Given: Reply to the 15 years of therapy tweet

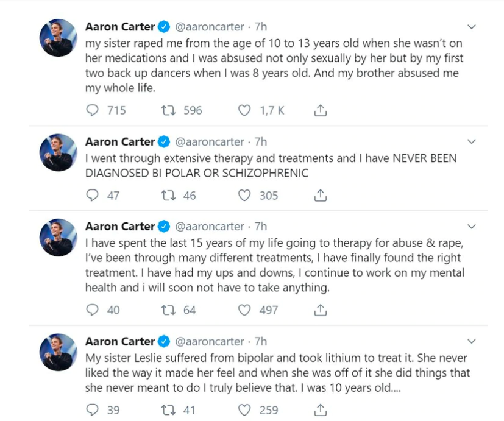Looking at the screenshot, I should (x=92, y=310).
